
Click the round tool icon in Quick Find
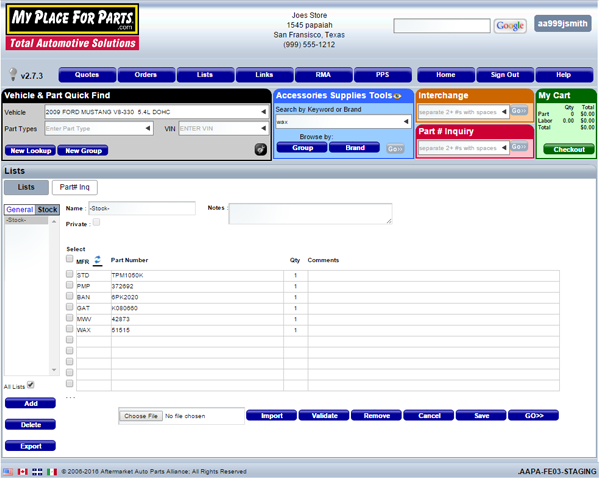click(x=261, y=149)
